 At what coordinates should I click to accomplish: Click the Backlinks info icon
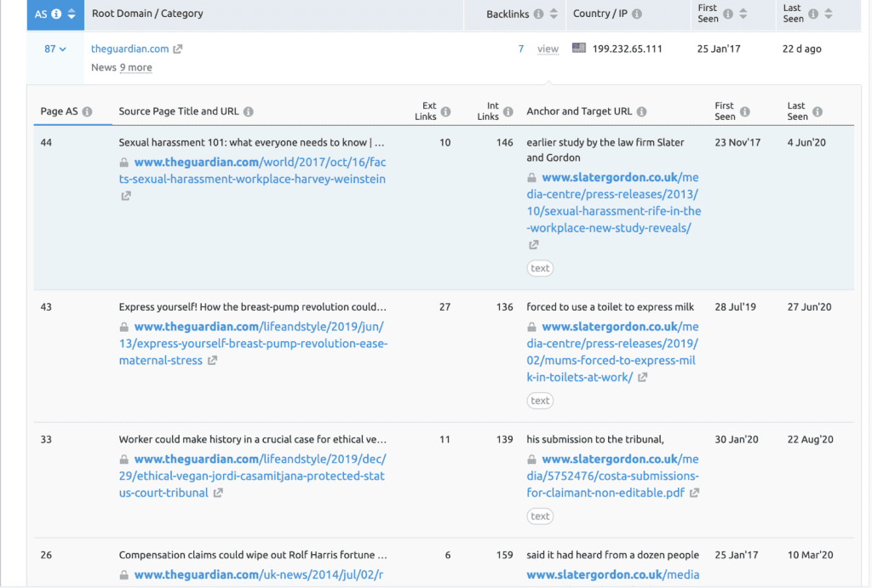[x=538, y=14]
